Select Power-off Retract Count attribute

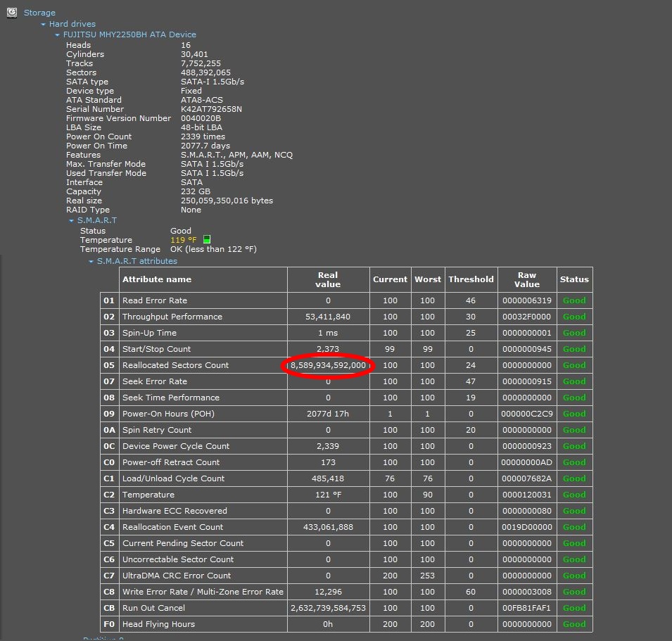tap(171, 462)
